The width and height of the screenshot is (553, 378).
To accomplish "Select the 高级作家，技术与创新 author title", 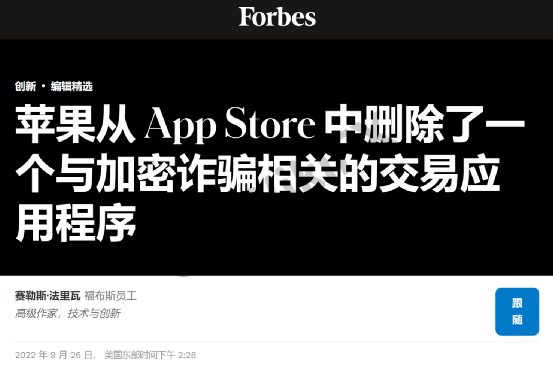I will pos(68,313).
